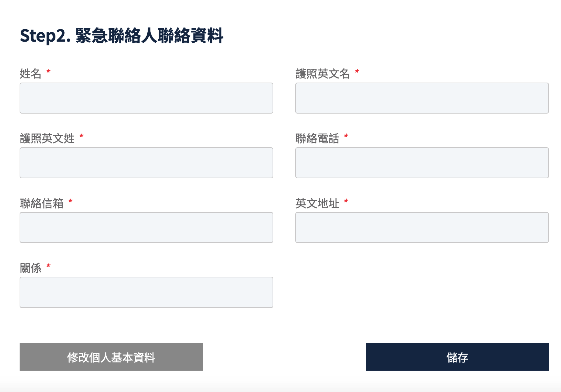Click the Step2. 緊急聯絡人聯絡資料 heading
The image size is (561, 392).
pyautogui.click(x=121, y=36)
